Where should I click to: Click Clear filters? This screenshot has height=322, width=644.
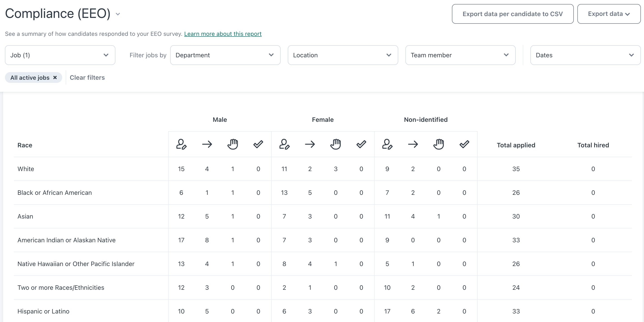tap(87, 78)
